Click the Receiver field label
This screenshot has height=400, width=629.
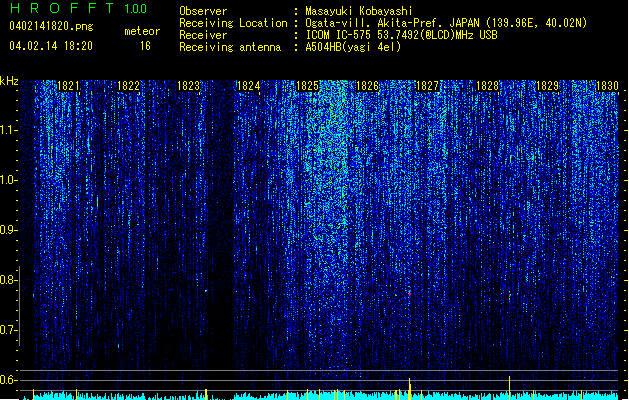point(203,35)
